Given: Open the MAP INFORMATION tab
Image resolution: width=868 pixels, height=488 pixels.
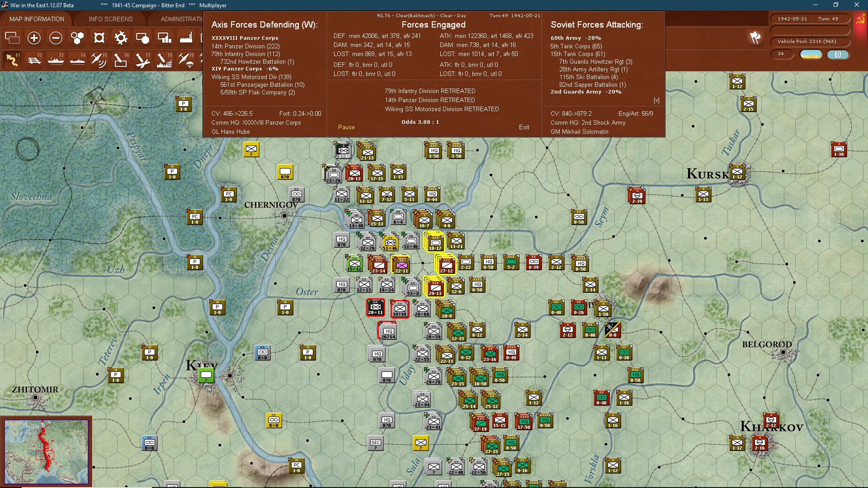Looking at the screenshot, I should tap(37, 19).
